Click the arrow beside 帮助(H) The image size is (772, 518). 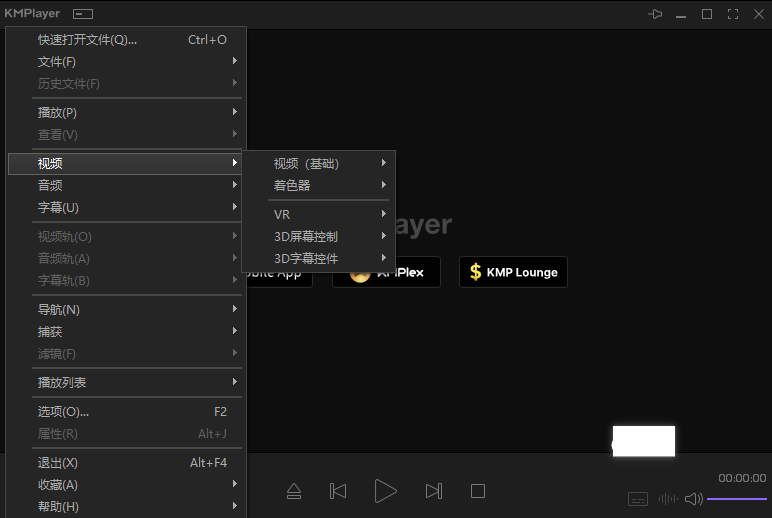click(x=235, y=505)
